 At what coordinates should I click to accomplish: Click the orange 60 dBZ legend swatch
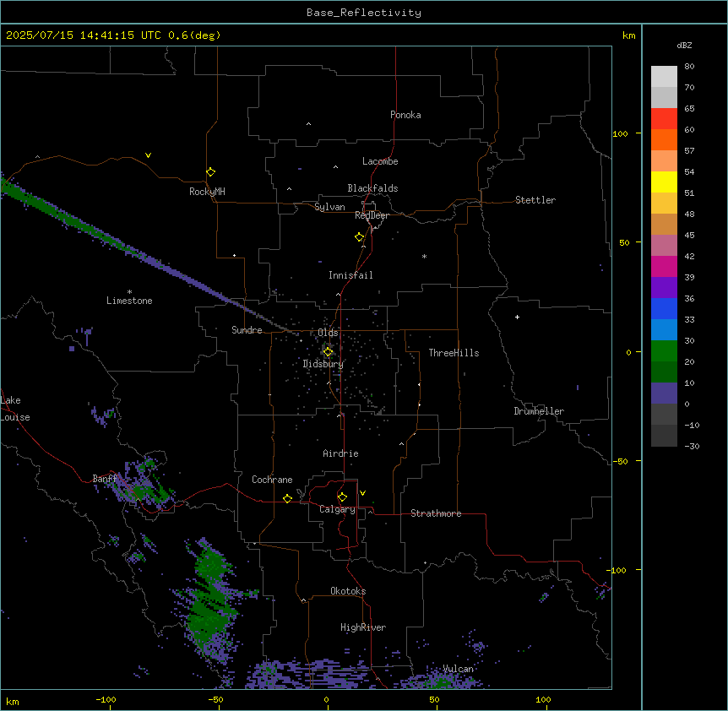click(x=664, y=139)
